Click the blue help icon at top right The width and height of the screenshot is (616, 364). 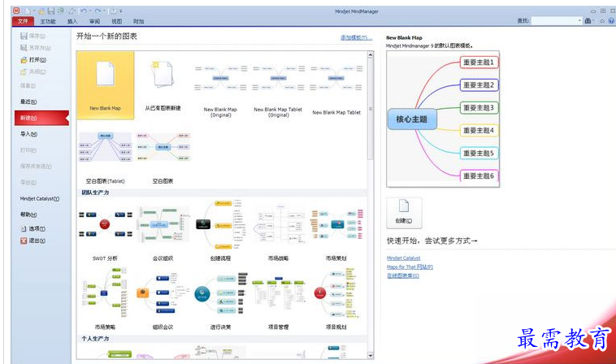(612, 21)
